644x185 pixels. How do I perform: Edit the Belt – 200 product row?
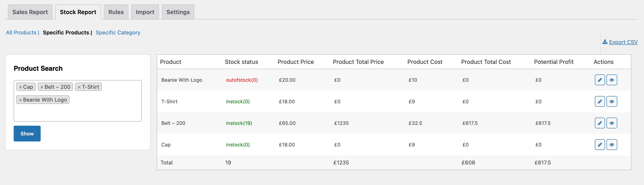click(x=599, y=123)
